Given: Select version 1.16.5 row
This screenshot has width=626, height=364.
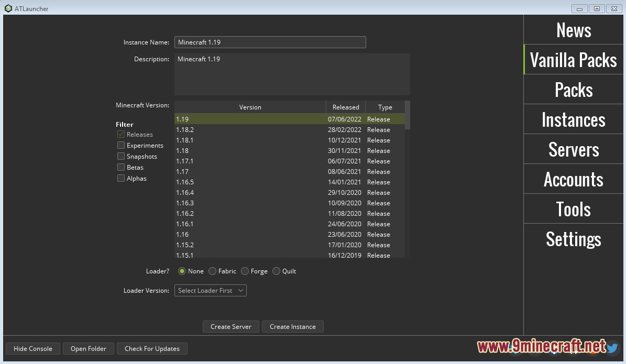Looking at the screenshot, I should pos(290,182).
